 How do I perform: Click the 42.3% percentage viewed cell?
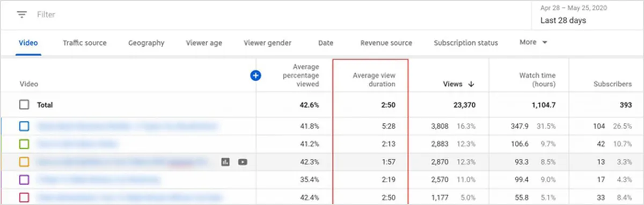pos(310,162)
